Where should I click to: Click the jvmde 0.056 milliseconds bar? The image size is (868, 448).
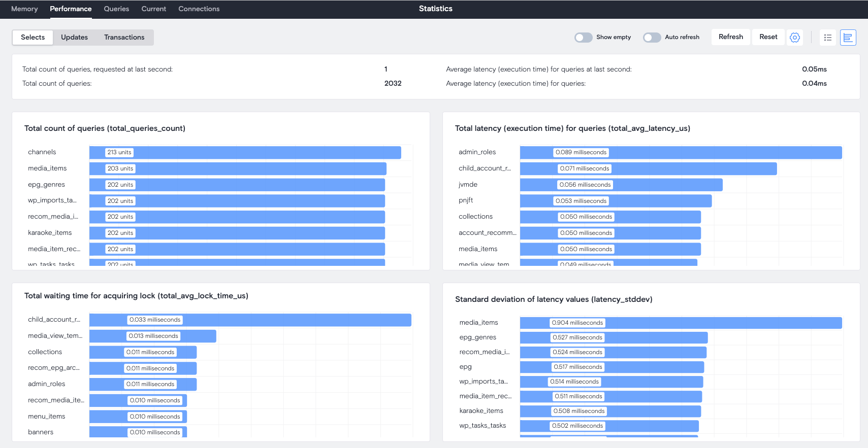[x=621, y=185]
